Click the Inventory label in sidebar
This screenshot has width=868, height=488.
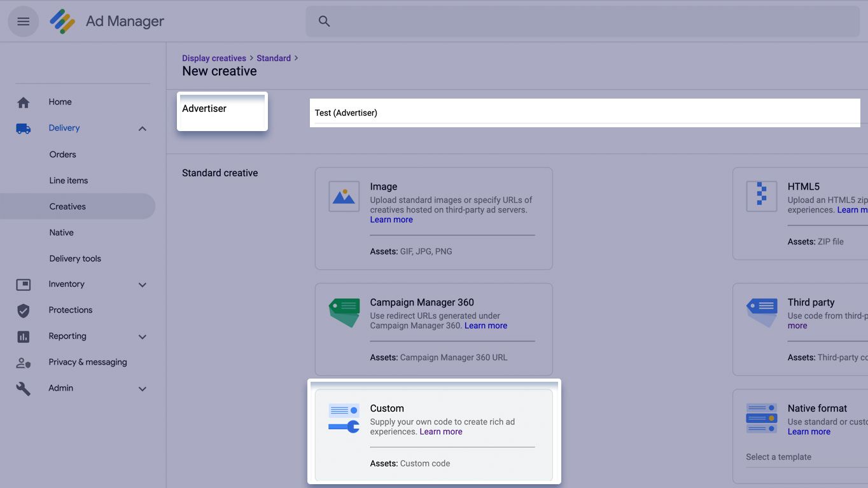coord(67,284)
